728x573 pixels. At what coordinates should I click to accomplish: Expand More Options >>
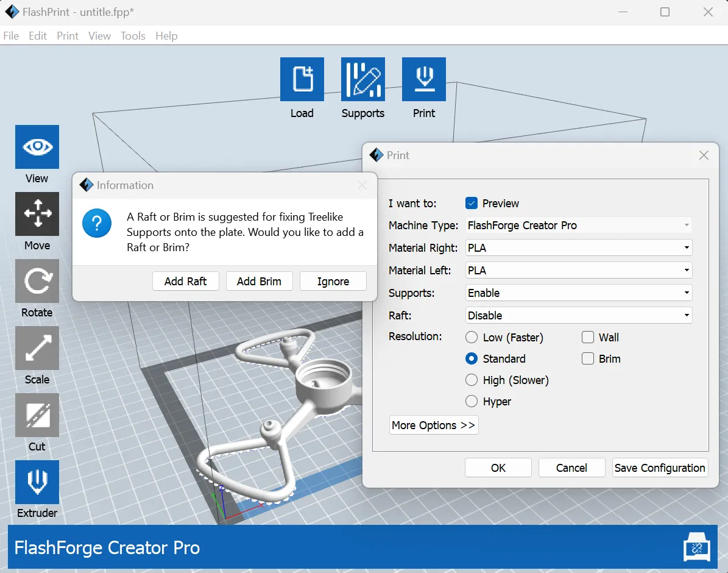click(x=434, y=425)
